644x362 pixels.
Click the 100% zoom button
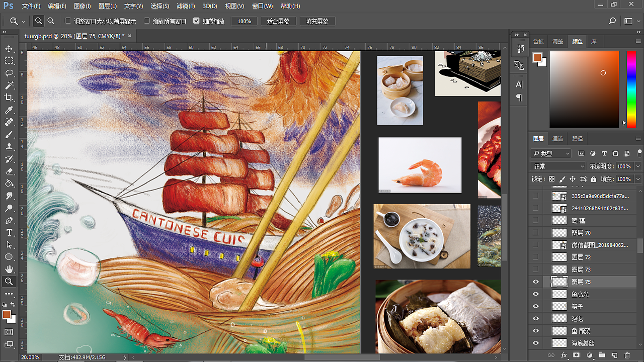pos(245,21)
